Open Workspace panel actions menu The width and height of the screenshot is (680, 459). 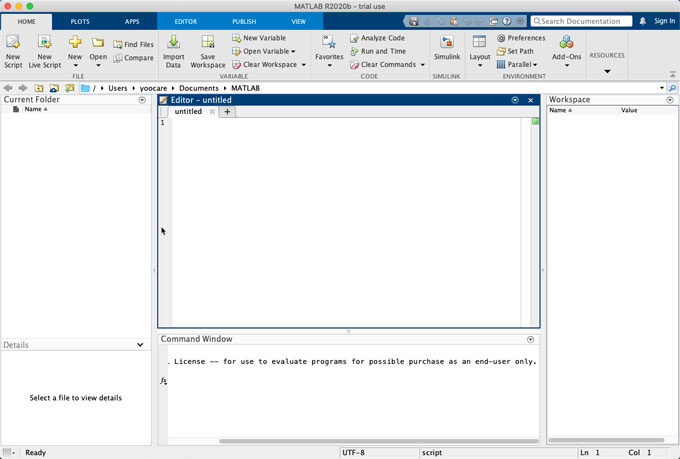(670, 100)
